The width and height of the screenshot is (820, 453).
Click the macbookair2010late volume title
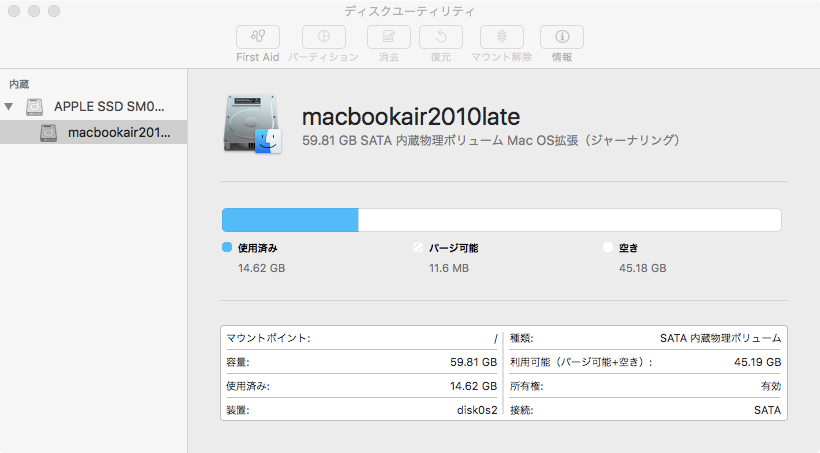click(411, 117)
